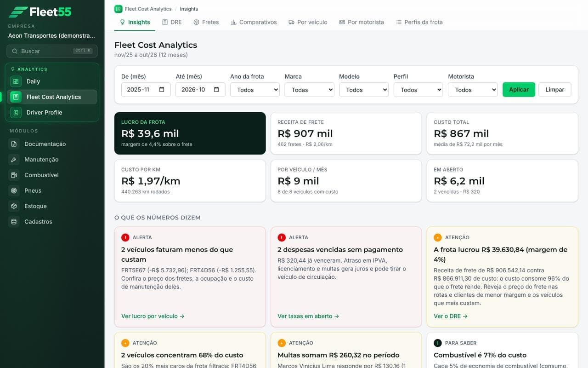Click the Driver Profile sidebar icon
Image resolution: width=588 pixels, height=368 pixels.
pyautogui.click(x=16, y=112)
